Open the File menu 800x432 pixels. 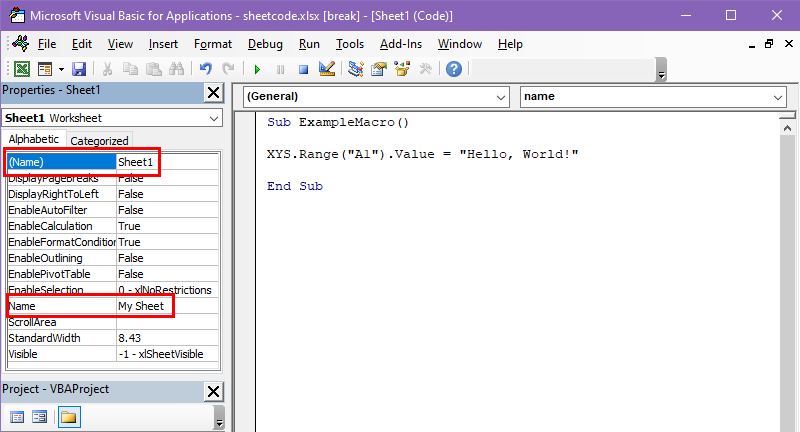(x=47, y=44)
